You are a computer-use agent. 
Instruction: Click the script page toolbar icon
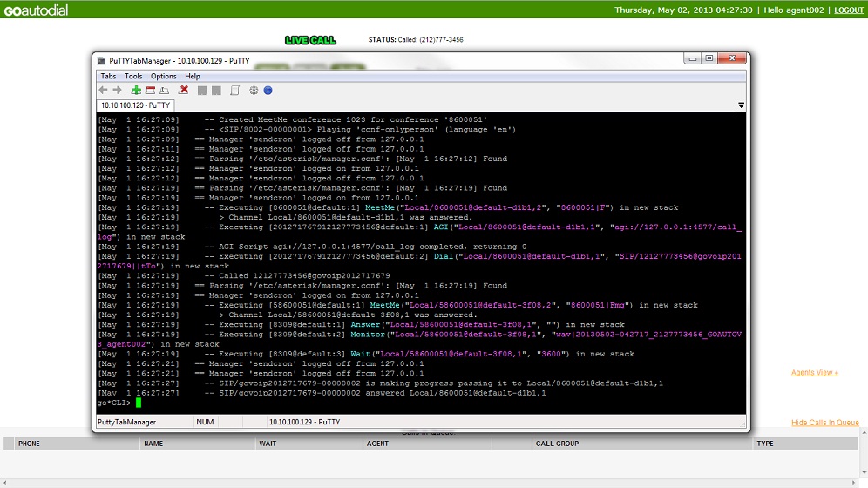point(234,91)
